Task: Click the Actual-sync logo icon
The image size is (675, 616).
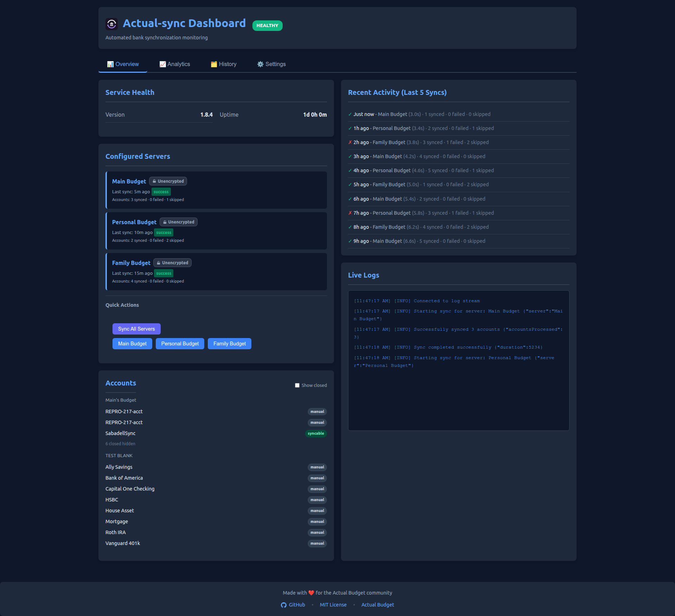Action: (111, 24)
